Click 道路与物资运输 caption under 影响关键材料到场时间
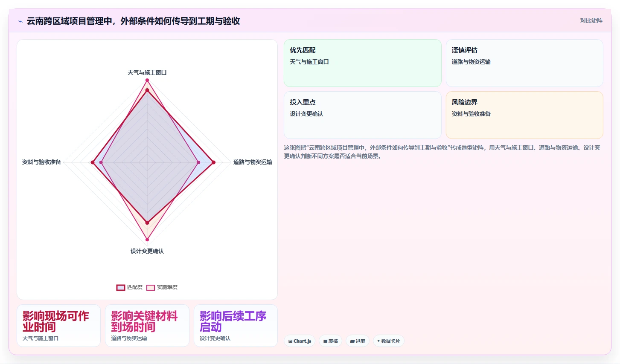 [x=129, y=338]
